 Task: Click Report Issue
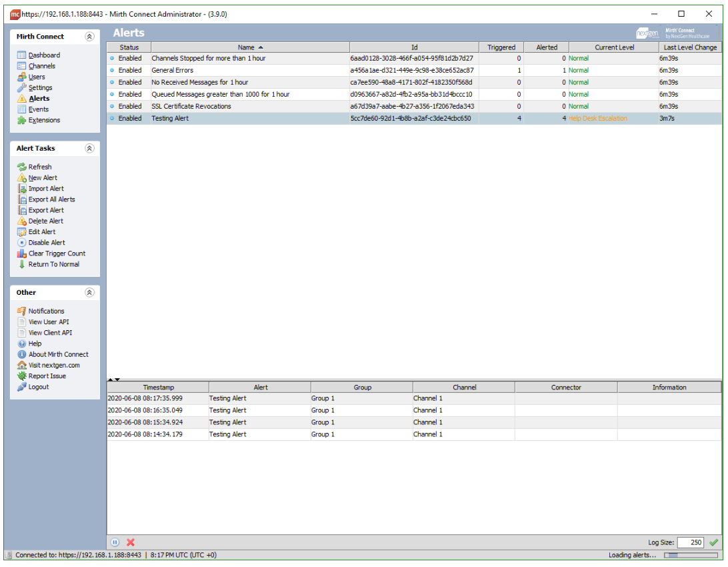tap(42, 376)
